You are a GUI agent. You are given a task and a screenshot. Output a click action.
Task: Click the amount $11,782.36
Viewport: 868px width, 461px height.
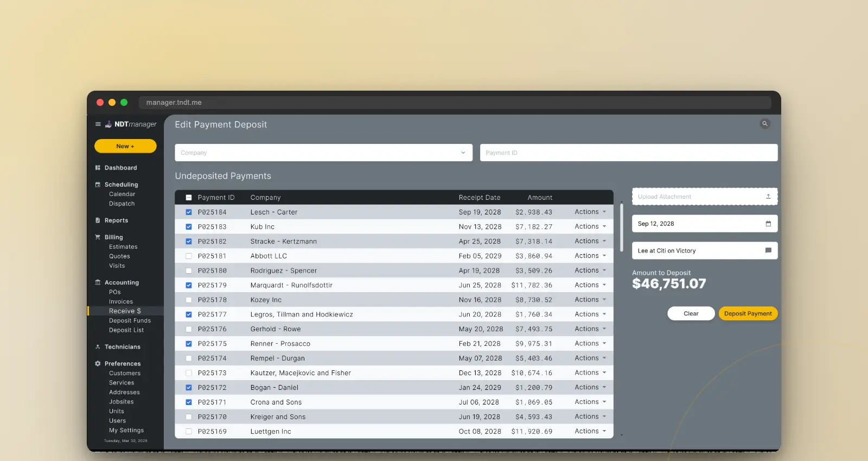pyautogui.click(x=532, y=286)
